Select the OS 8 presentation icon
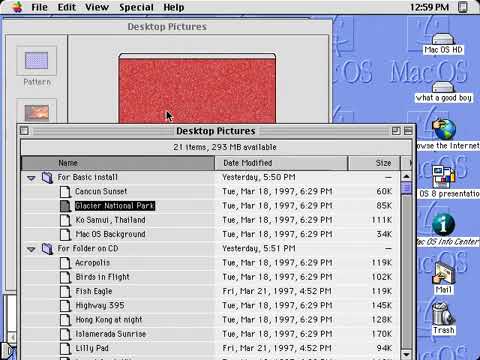Viewport: 480px width, 360px height. point(444,177)
